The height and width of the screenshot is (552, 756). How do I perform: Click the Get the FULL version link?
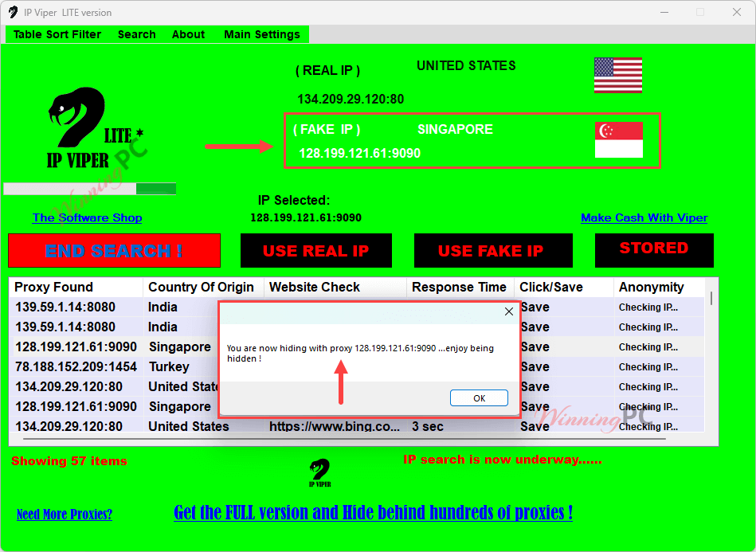pos(373,512)
